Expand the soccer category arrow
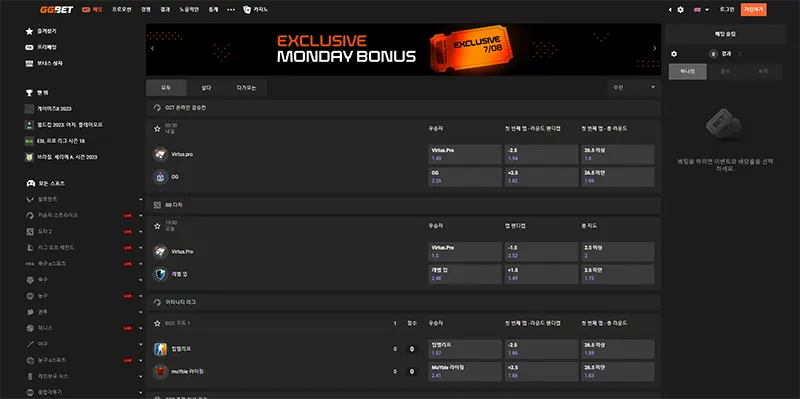 click(141, 280)
